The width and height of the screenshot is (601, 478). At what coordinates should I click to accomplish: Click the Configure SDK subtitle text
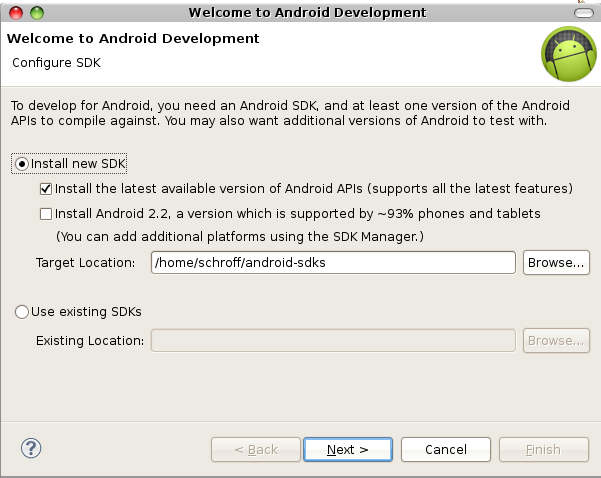(56, 63)
